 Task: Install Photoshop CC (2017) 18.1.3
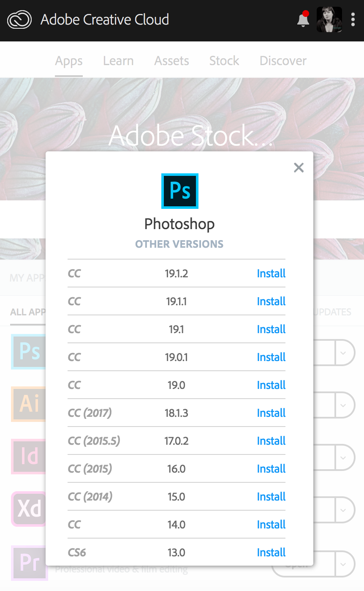271,413
